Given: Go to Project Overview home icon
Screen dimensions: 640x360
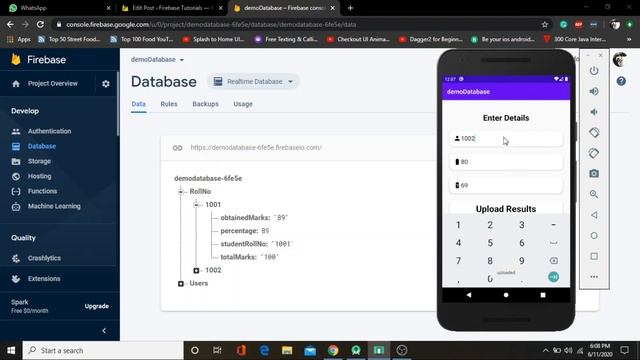Looking at the screenshot, I should [x=16, y=84].
